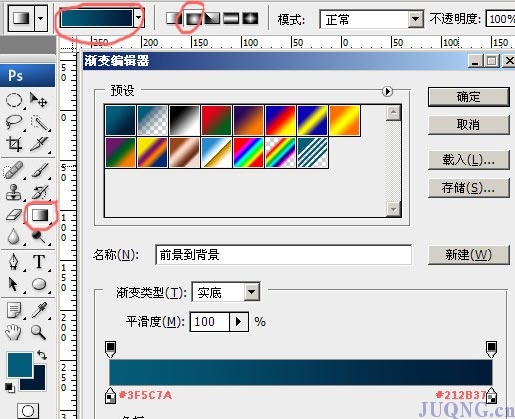This screenshot has height=419, width=515.
Task: Choose diamond gradient style
Action: point(250,18)
